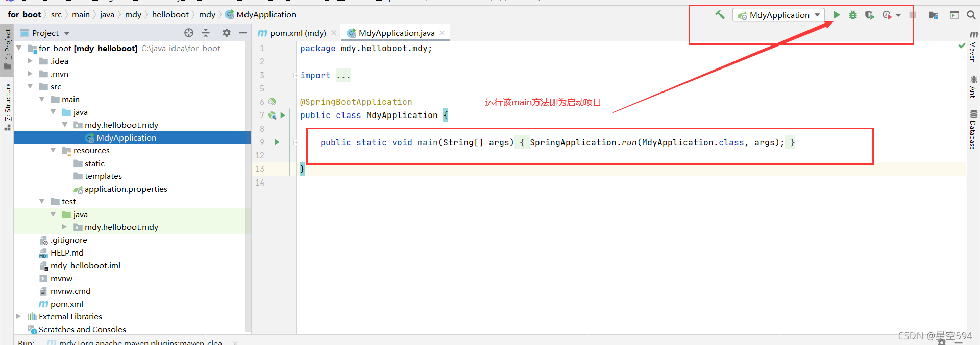Screen dimensions: 980x345
Task: Click the Build Project hammer icon
Action: pos(720,15)
